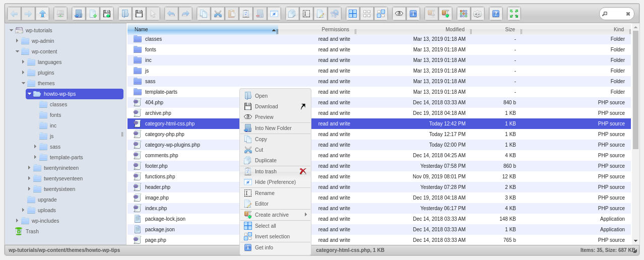Click the toolbar Create archive icon
The height and width of the screenshot is (260, 644).
445,14
